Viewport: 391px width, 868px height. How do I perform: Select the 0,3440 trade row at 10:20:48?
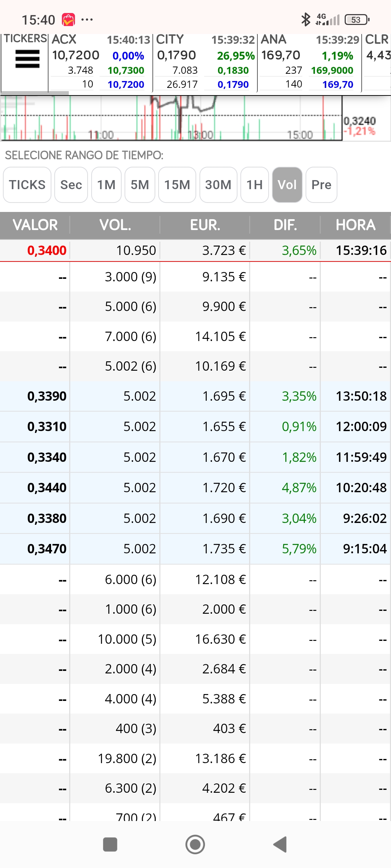pyautogui.click(x=195, y=488)
